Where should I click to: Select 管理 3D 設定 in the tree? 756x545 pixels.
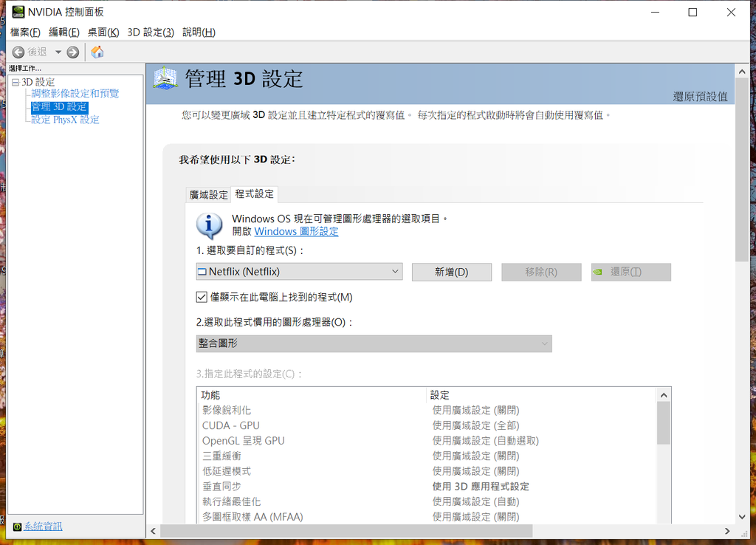click(59, 106)
